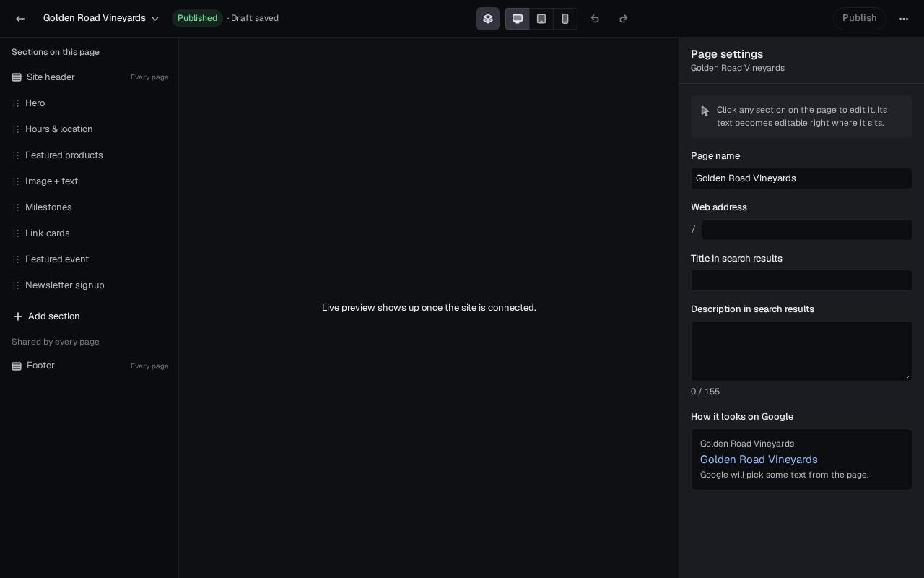Click the Site header section icon
Image resolution: width=924 pixels, height=578 pixels.
click(17, 77)
